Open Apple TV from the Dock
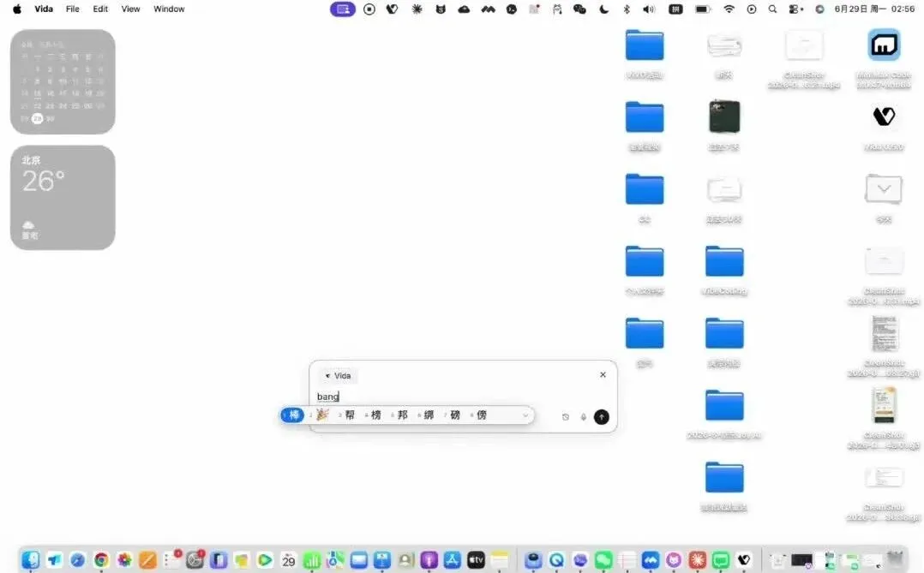Viewport: 924px width, 573px height. point(477,559)
